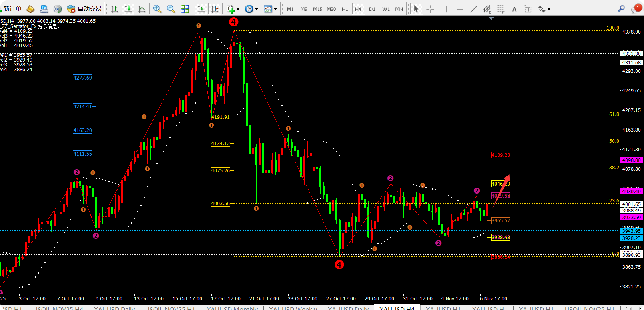Switch to the XAUUSD Monthly chart tab

click(x=232, y=308)
